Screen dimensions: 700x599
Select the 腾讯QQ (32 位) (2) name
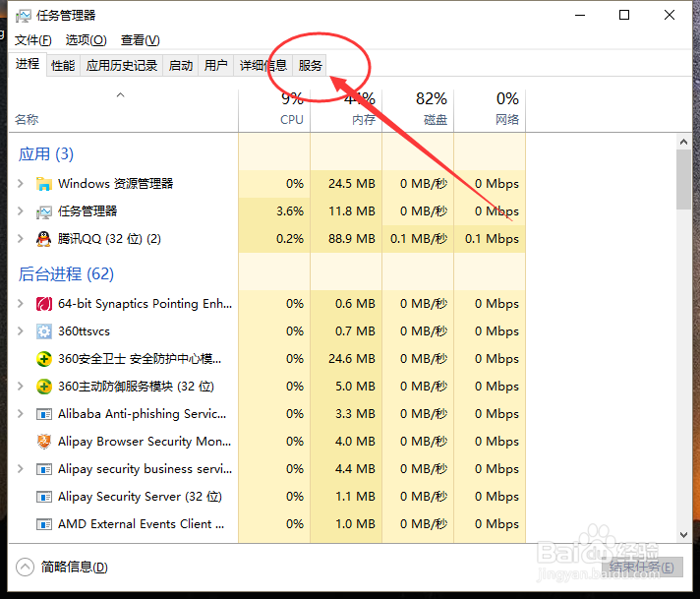[x=109, y=239]
